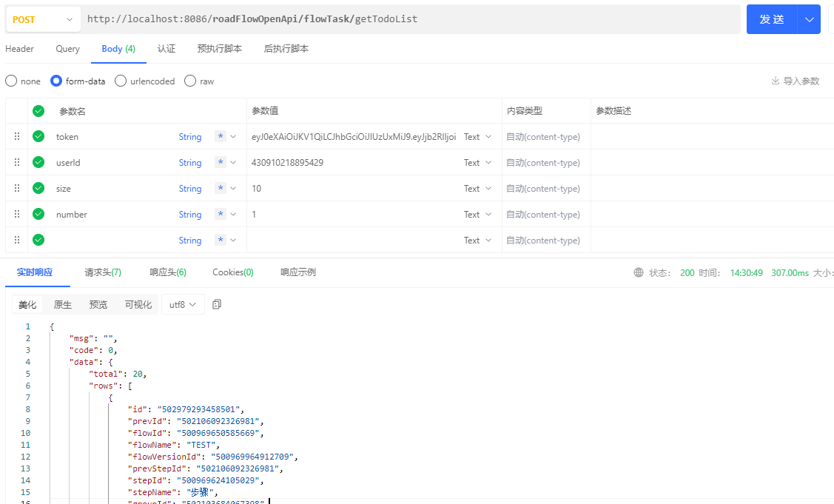Select the Body (4) tab
Image resolution: width=834 pixels, height=504 pixels.
pyautogui.click(x=118, y=48)
